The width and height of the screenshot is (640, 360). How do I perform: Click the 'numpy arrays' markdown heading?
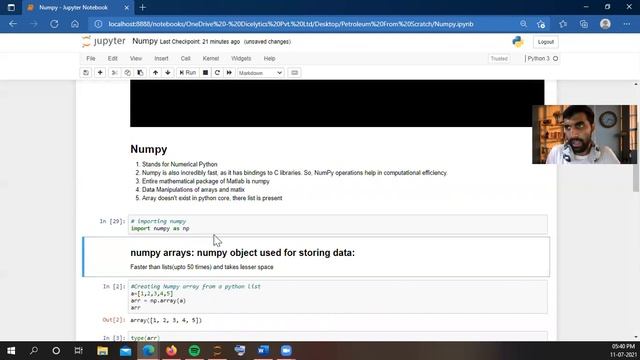point(242,253)
